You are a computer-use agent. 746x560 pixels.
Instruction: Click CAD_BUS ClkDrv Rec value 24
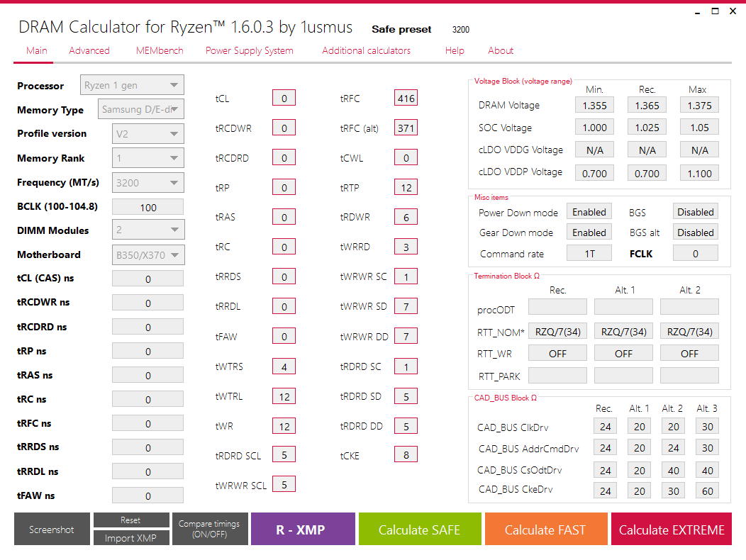(605, 427)
